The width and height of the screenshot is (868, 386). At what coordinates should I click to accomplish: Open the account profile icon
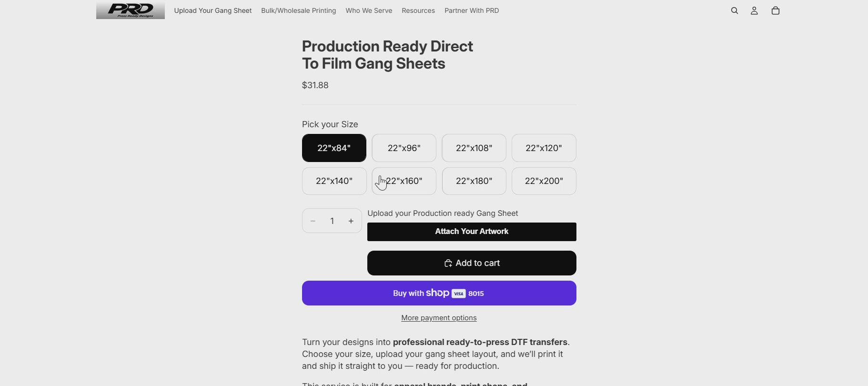754,10
